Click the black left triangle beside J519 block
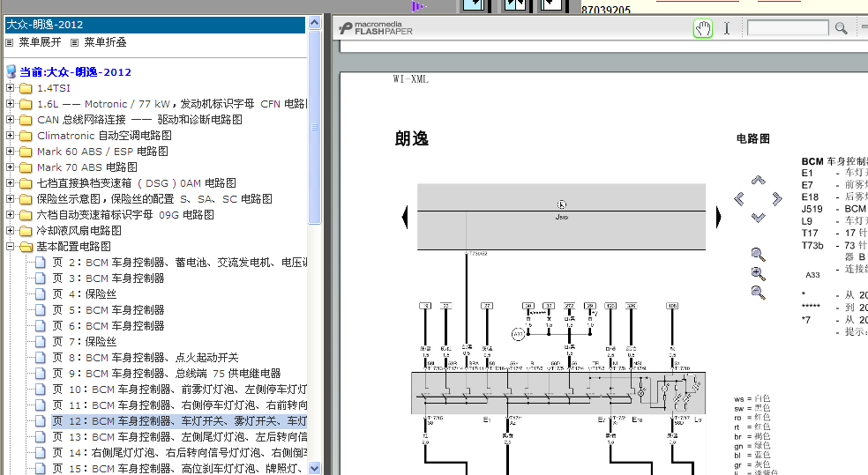 [405, 217]
